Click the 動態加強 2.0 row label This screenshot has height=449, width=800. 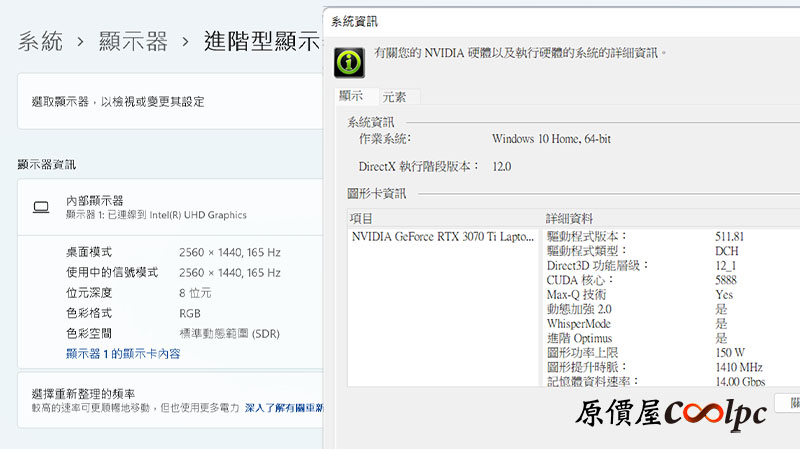(x=579, y=309)
